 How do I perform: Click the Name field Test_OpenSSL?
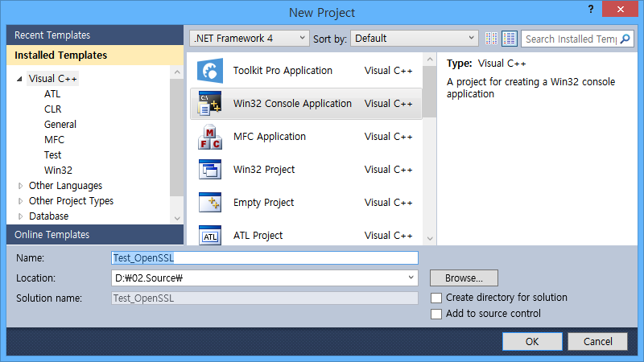265,257
